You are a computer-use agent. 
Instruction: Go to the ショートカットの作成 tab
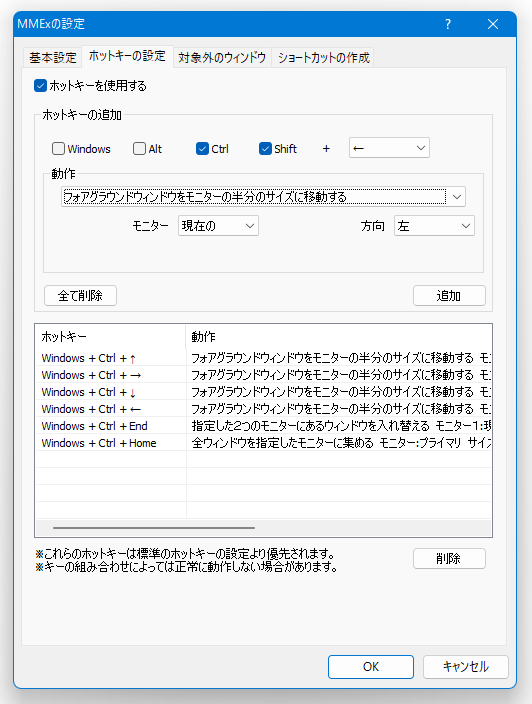click(323, 58)
